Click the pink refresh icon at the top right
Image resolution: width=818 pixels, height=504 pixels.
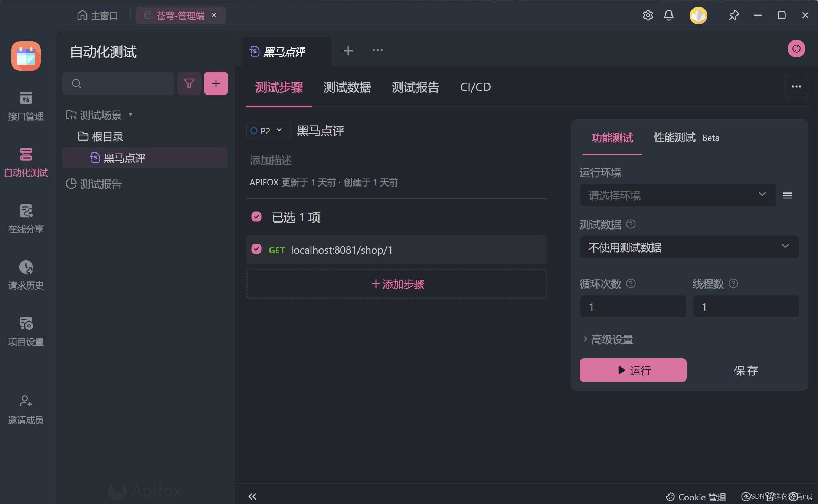tap(796, 49)
